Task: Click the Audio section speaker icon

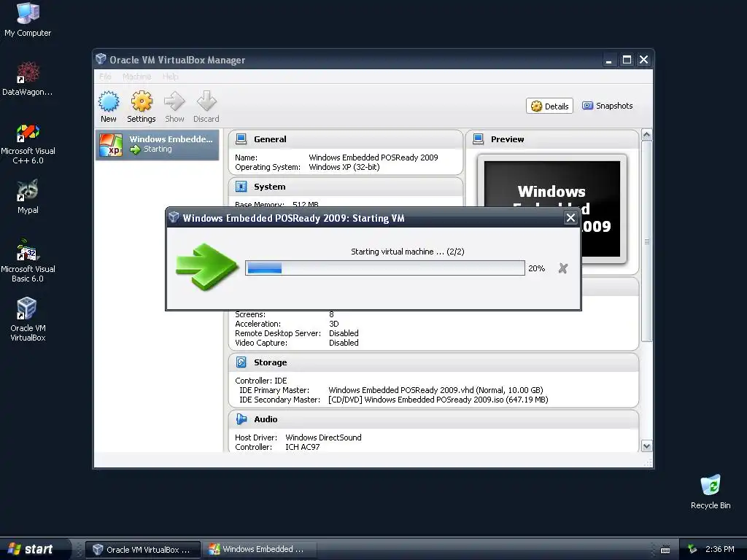Action: (x=241, y=419)
